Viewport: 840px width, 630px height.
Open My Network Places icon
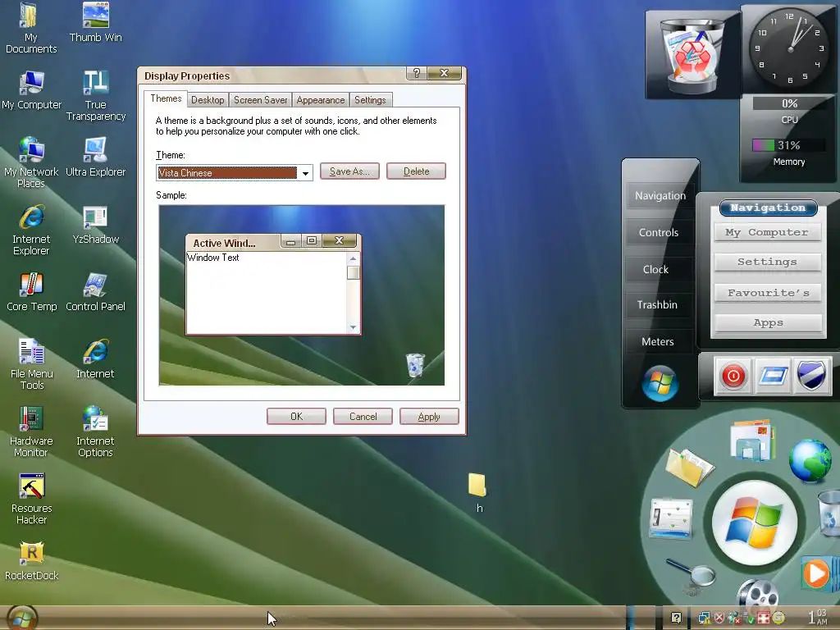coord(31,163)
